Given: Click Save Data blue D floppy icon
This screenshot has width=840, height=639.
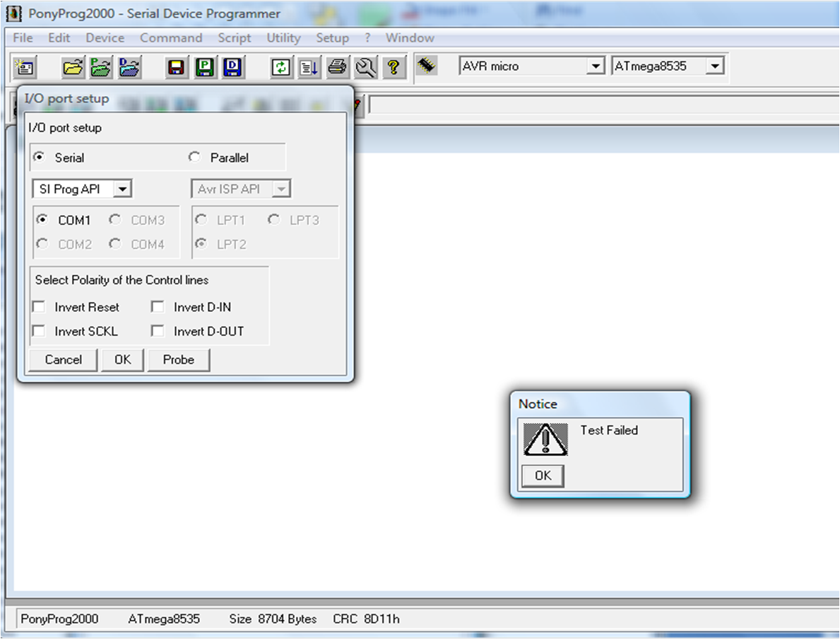Looking at the screenshot, I should click(x=232, y=67).
